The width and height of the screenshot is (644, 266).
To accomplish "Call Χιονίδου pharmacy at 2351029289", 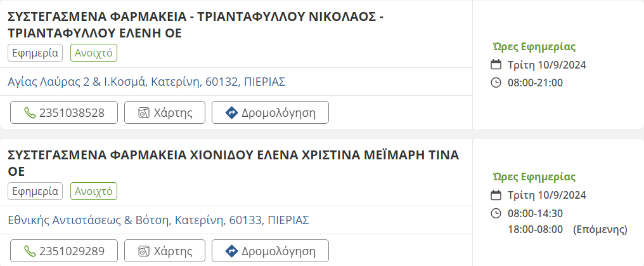I will tap(64, 251).
